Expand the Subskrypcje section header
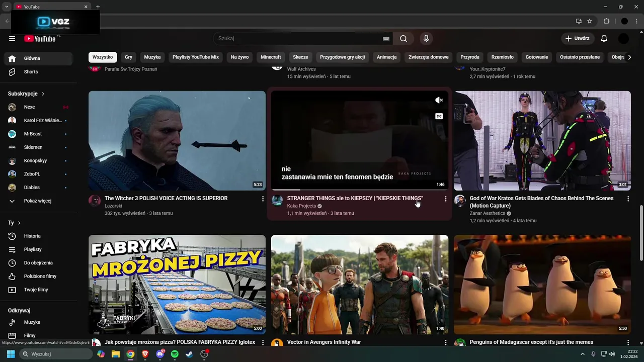This screenshot has height=362, width=644. (x=26, y=94)
